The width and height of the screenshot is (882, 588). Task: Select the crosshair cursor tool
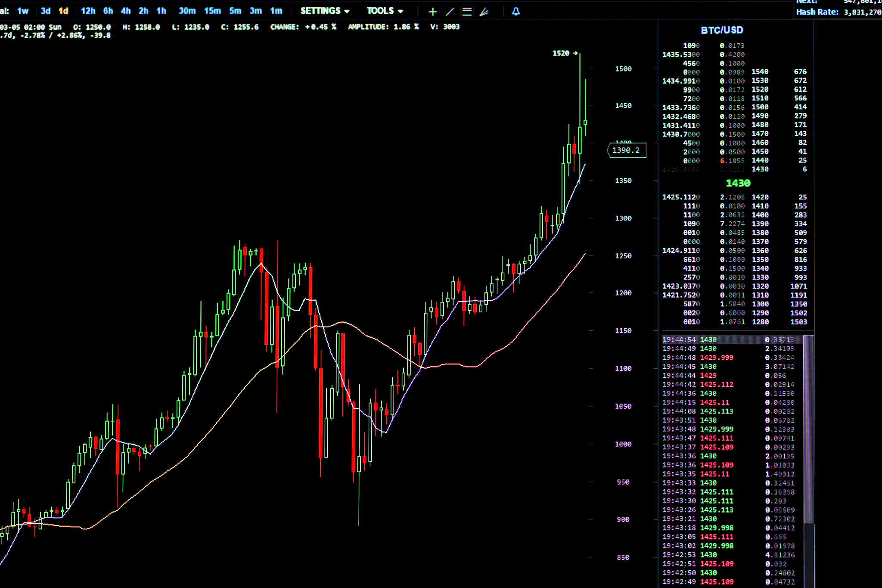[x=433, y=12]
